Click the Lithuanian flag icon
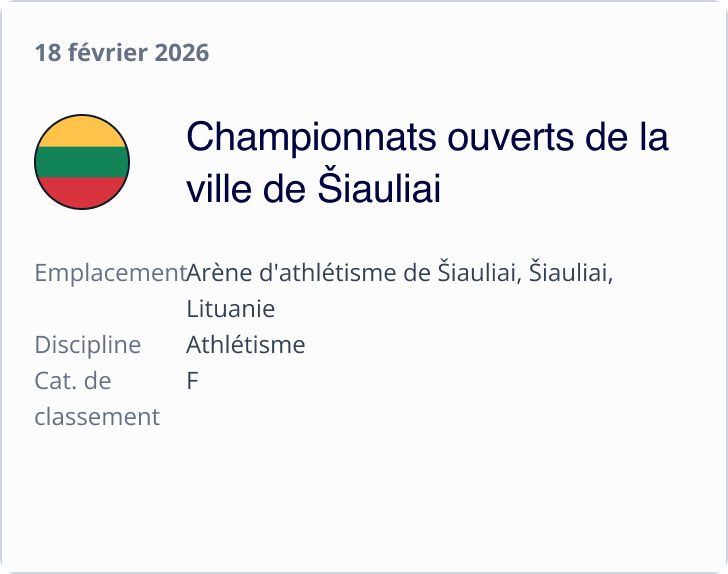 tap(82, 162)
